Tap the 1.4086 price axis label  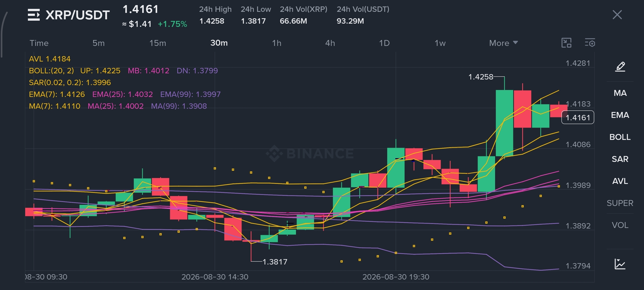click(578, 145)
